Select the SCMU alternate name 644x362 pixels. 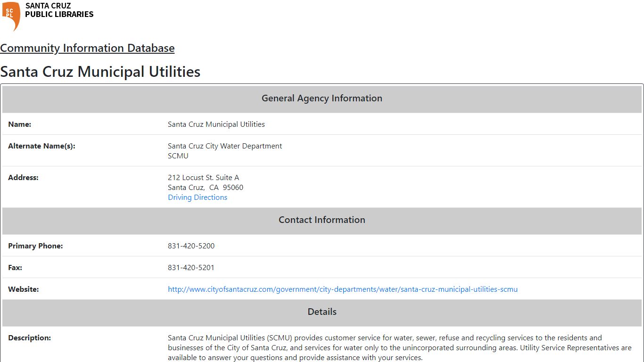pos(178,156)
